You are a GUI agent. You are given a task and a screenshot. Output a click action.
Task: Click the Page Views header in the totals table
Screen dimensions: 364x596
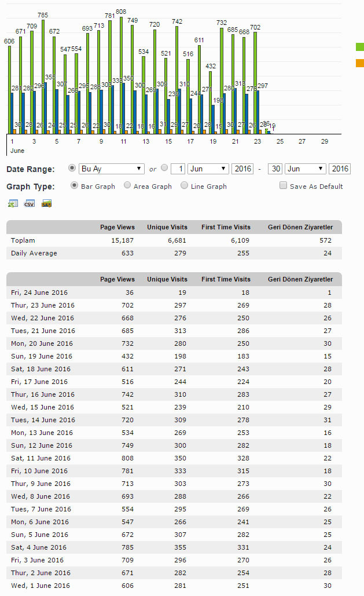pyautogui.click(x=117, y=227)
